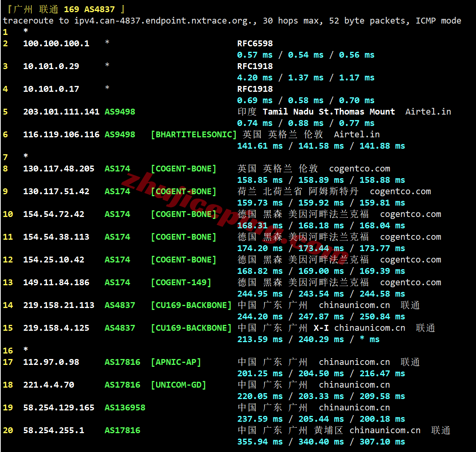Click 'Tamil Nadu St.Thomas Mount' location text
This screenshot has width=476, height=452.
pyautogui.click(x=329, y=112)
